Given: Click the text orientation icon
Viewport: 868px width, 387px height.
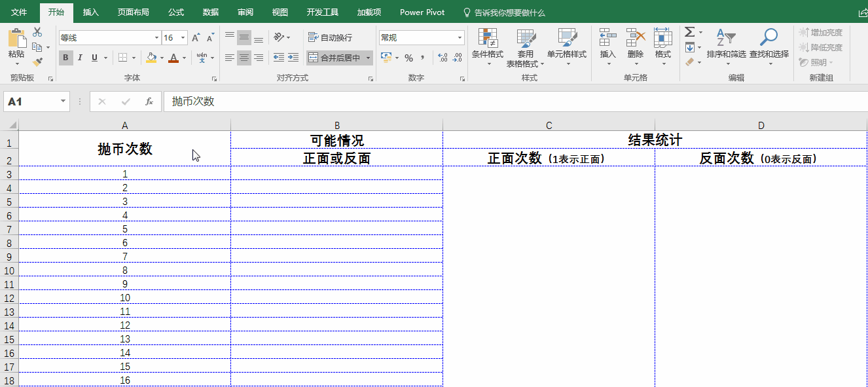Looking at the screenshot, I should 280,37.
